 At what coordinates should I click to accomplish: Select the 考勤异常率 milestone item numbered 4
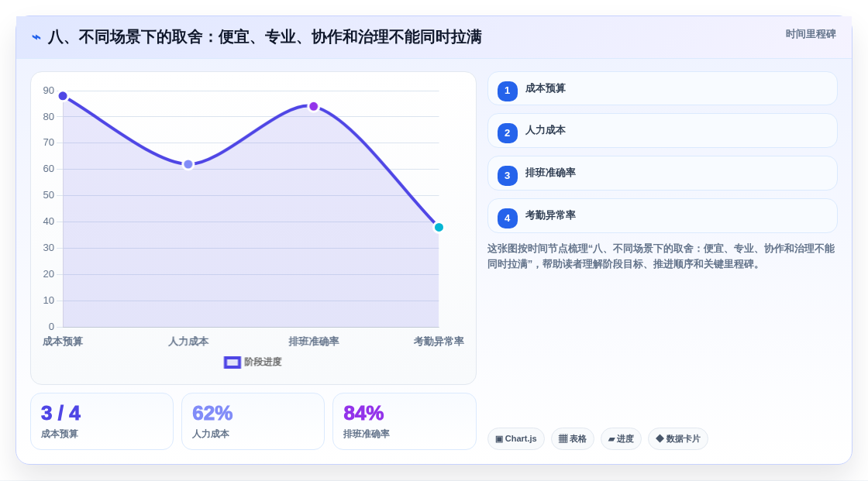pyautogui.click(x=662, y=216)
